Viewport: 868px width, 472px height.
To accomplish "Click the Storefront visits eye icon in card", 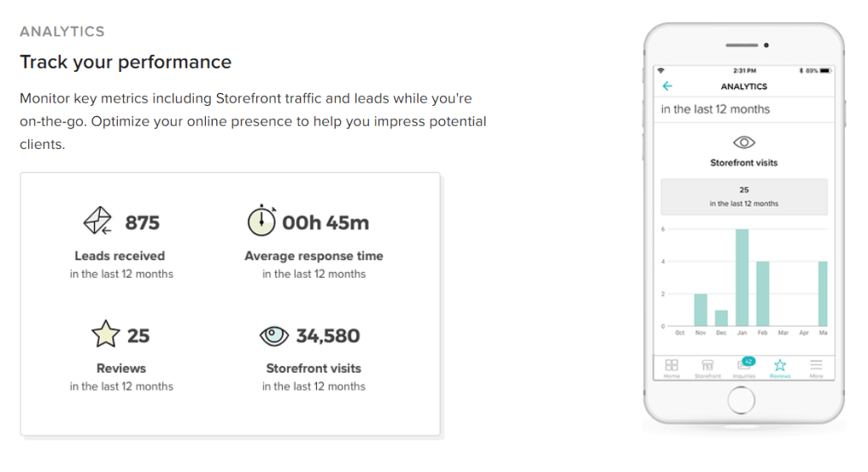I will (274, 336).
